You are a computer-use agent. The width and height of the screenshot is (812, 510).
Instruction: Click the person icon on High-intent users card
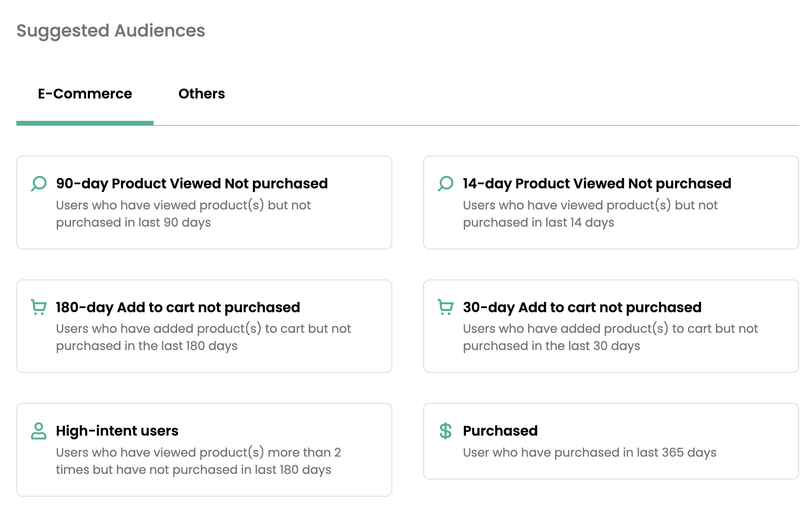point(38,431)
